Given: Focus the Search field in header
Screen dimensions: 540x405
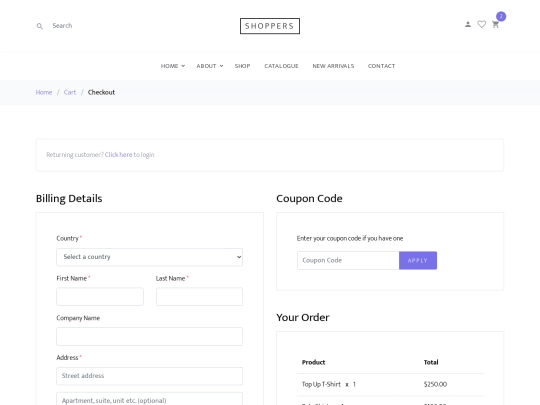Looking at the screenshot, I should point(62,26).
